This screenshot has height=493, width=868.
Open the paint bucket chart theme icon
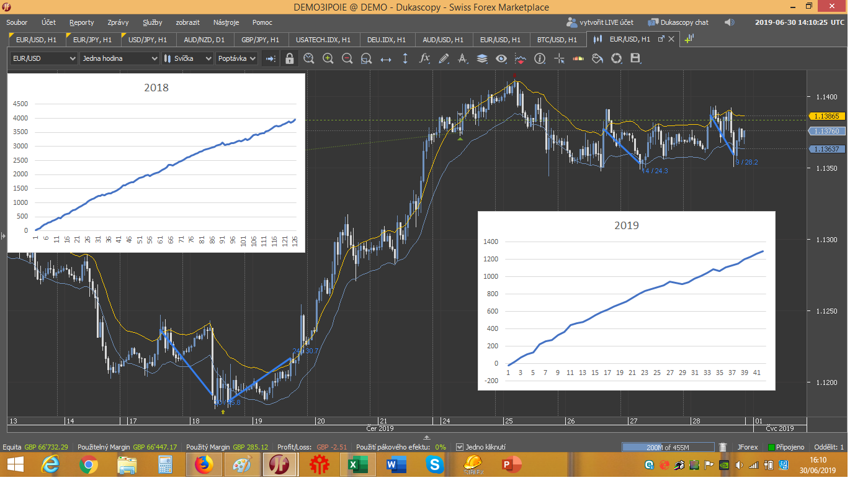pyautogui.click(x=597, y=58)
